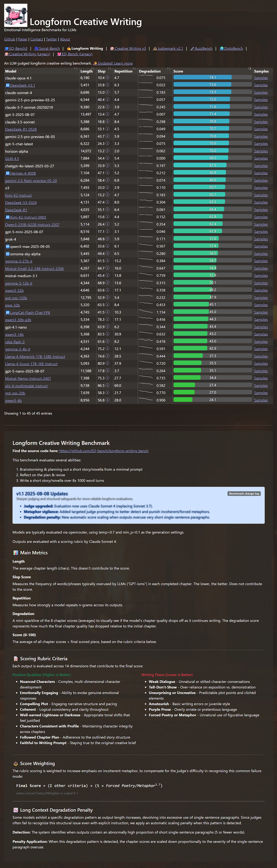Click slop info icon in horizon-alpha row
The height and width of the screenshot is (868, 277).
[108, 151]
